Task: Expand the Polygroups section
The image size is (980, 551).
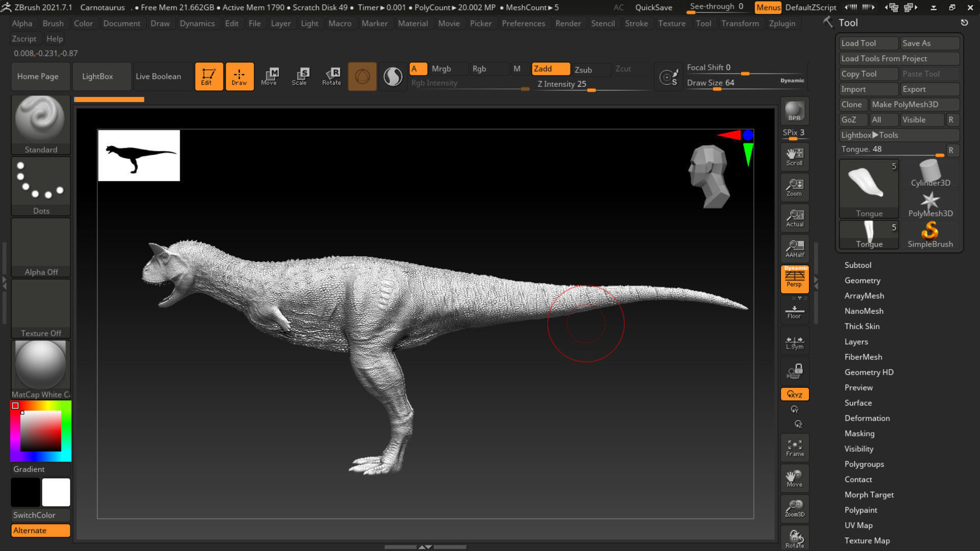Action: tap(864, 464)
